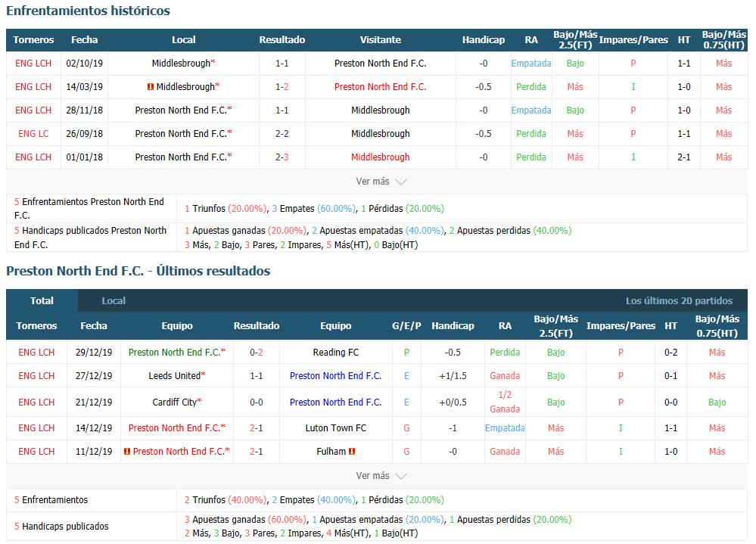
Task: Click '5 Handicaps publicados Preston North End F.C.' label
Action: (90, 238)
